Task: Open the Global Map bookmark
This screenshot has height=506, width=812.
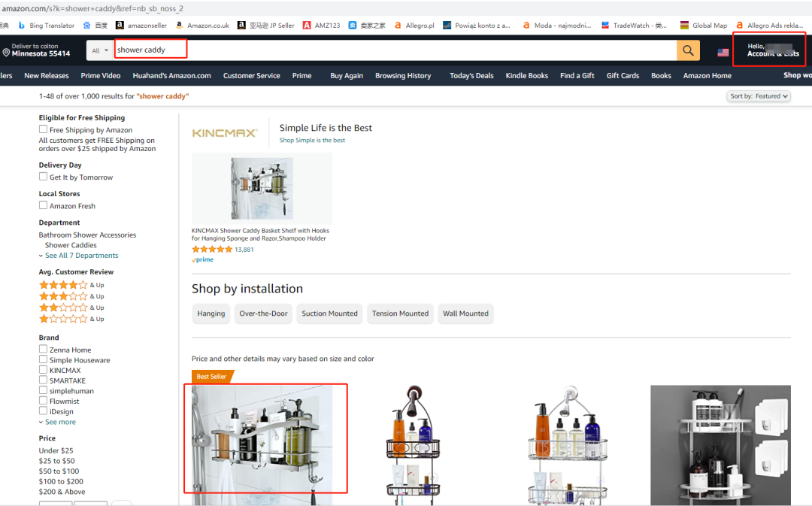Action: (704, 26)
